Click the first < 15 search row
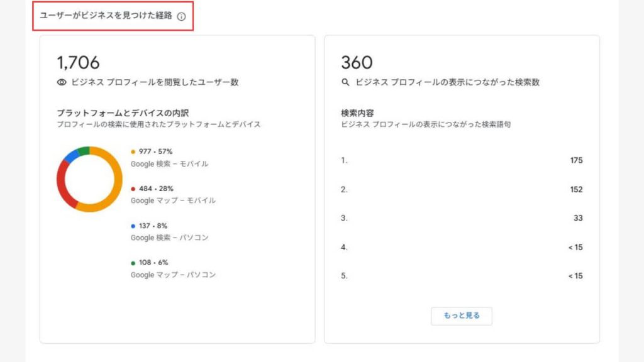The width and height of the screenshot is (644, 362). coord(459,247)
